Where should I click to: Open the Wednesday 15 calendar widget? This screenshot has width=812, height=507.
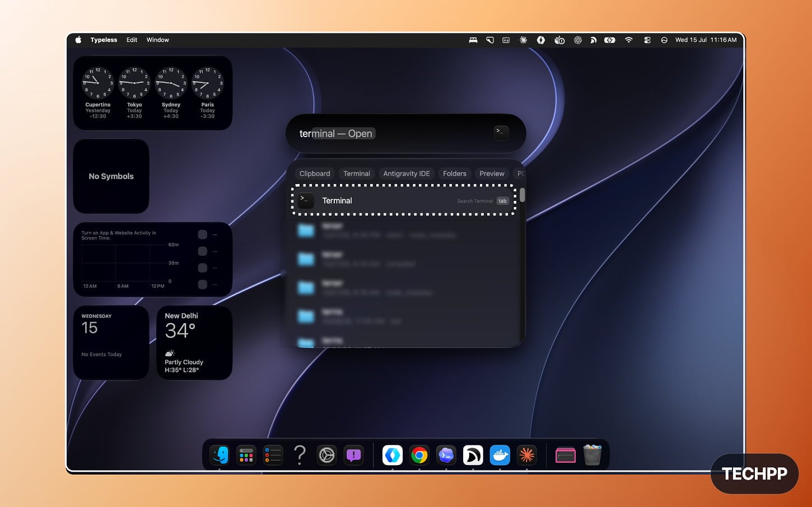[x=111, y=342]
